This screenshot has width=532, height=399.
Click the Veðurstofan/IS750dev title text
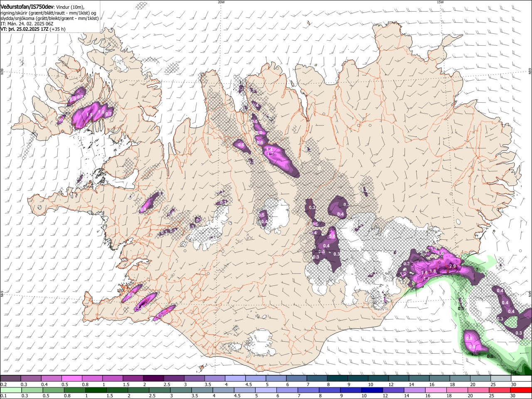click(x=27, y=7)
